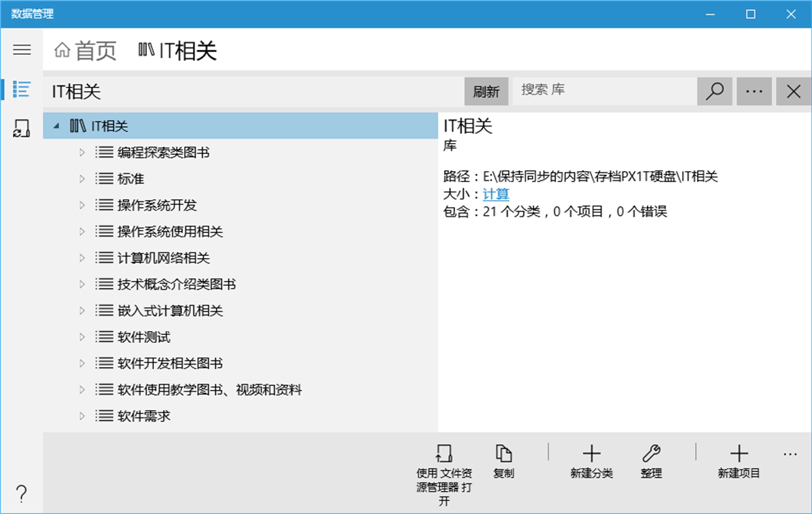
Task: Click the magnifier icon to search the library
Action: coord(714,91)
